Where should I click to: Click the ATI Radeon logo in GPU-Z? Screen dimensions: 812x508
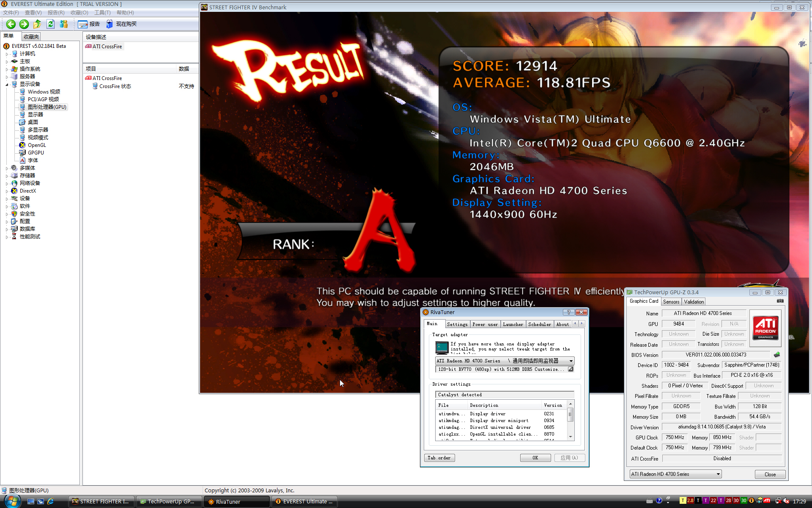coord(766,328)
